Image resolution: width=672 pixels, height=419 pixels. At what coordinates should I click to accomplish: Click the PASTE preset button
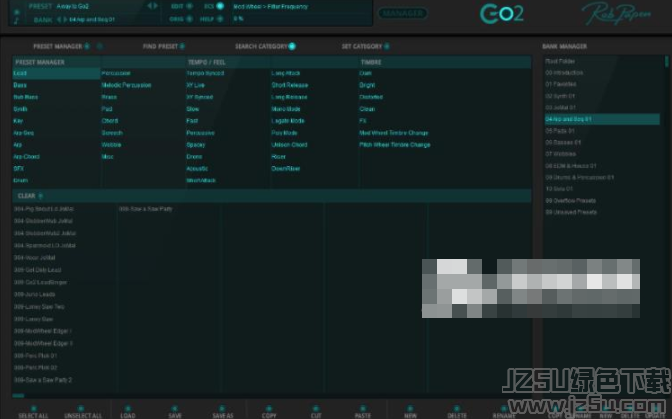click(x=363, y=412)
